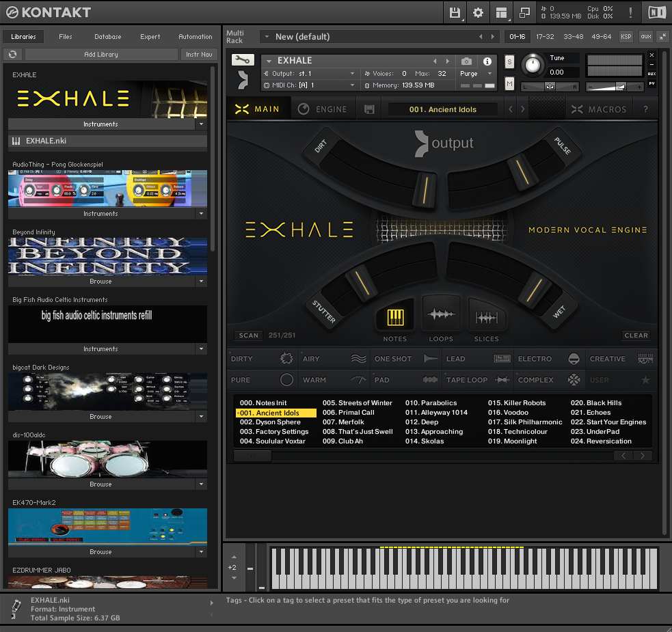Click the Native Instruments logo icon
Viewport: 672px width, 632px height.
[x=657, y=12]
